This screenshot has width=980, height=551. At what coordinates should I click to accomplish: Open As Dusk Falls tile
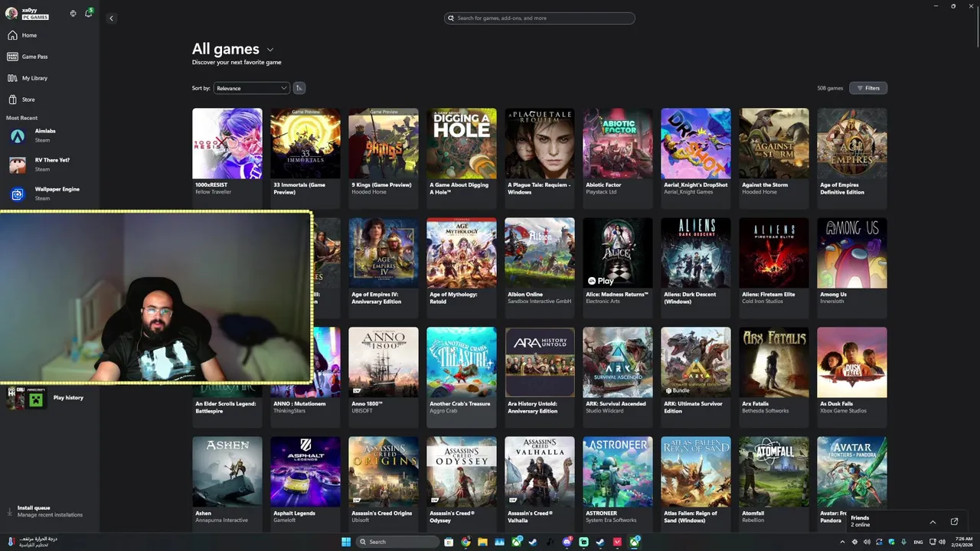click(852, 377)
